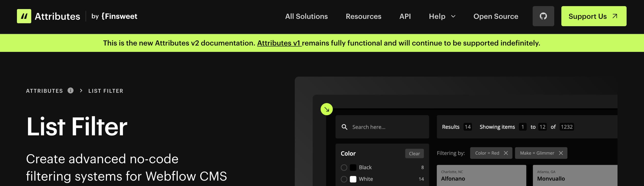Open the Open Source nav link
The height and width of the screenshot is (186, 644).
click(496, 16)
